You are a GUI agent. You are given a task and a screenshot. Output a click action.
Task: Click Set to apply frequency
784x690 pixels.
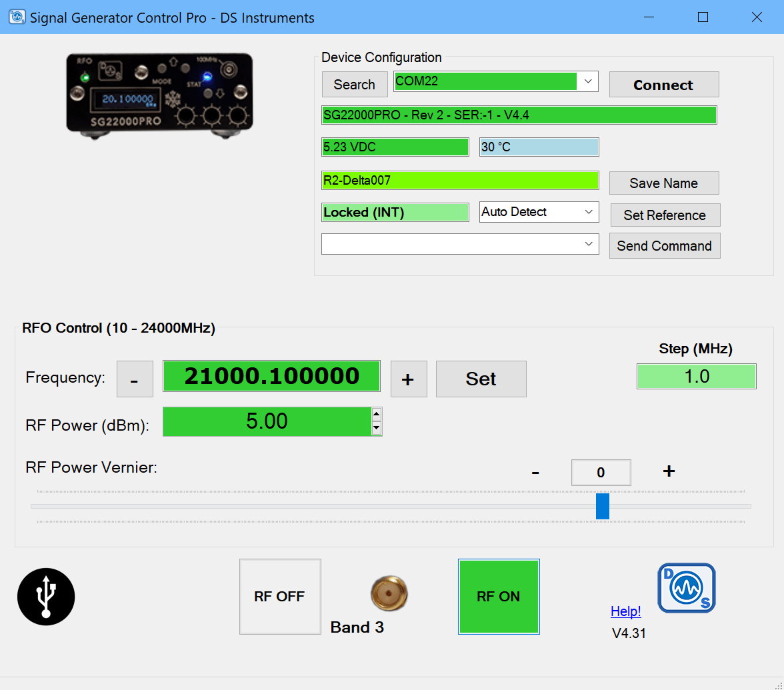(x=481, y=379)
